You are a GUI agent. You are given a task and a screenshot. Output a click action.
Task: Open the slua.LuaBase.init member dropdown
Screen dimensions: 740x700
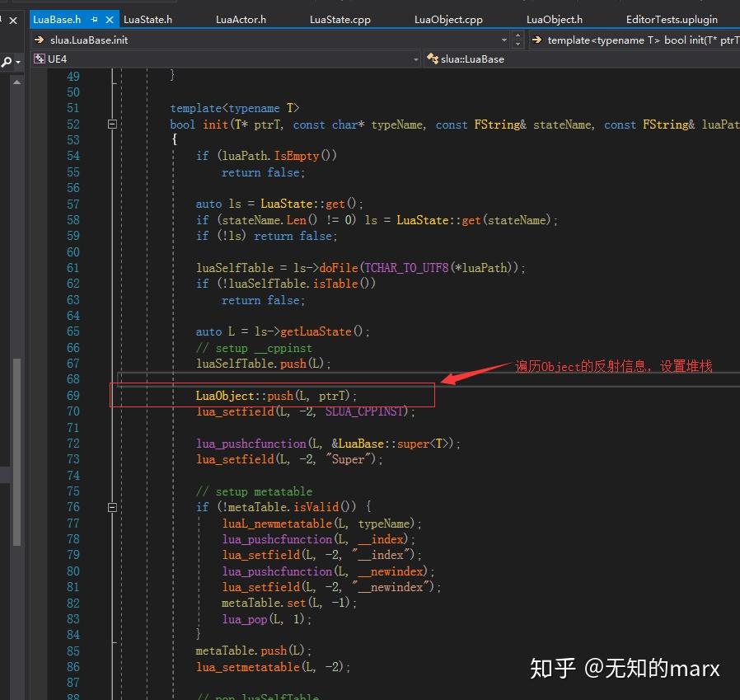(505, 38)
